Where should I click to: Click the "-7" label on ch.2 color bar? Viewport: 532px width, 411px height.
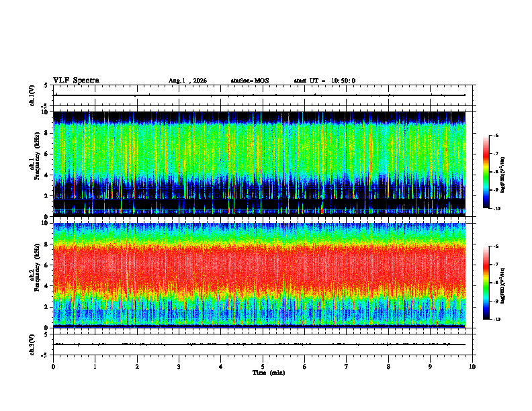click(496, 265)
